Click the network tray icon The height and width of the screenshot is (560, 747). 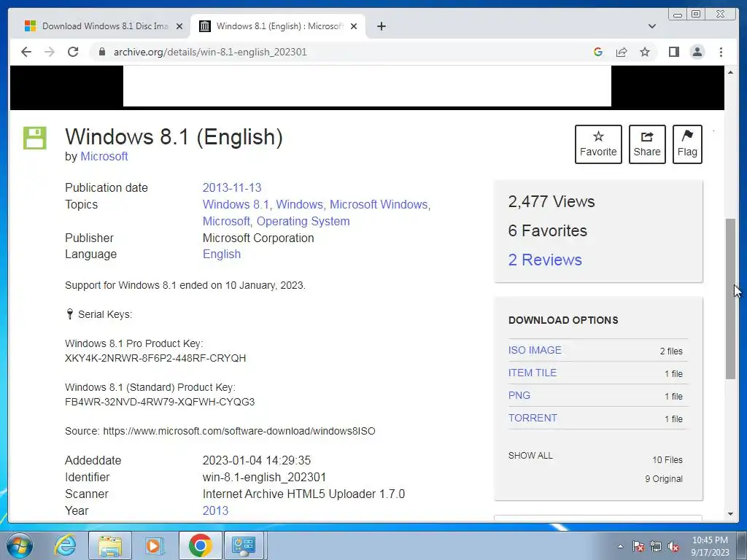tap(656, 546)
